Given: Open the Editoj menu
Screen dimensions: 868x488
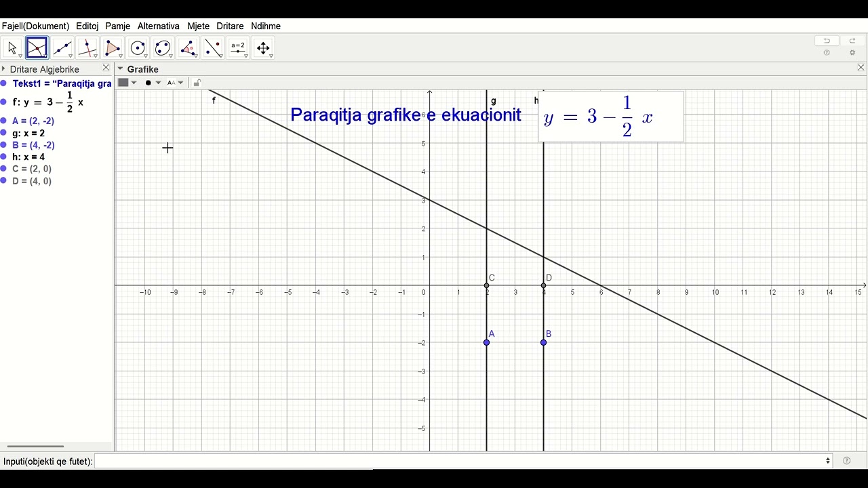Looking at the screenshot, I should (87, 26).
